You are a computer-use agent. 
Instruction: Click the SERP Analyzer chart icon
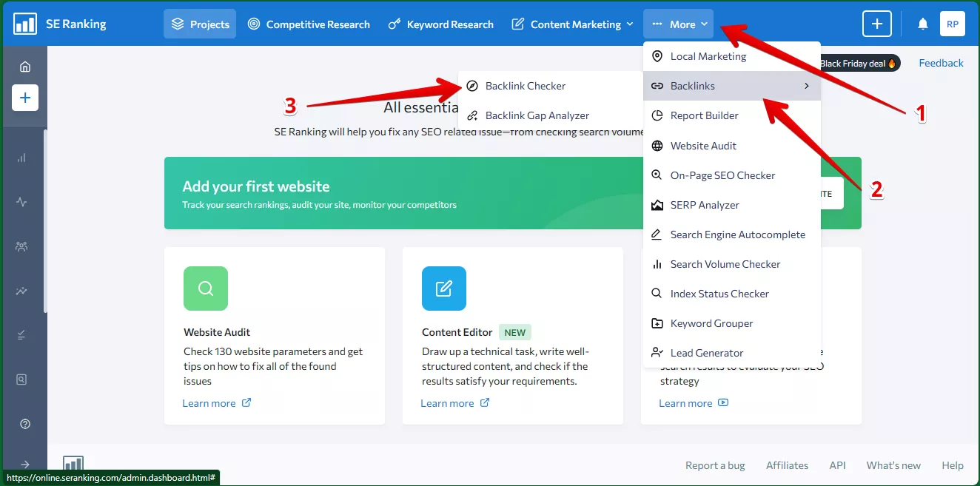point(657,205)
